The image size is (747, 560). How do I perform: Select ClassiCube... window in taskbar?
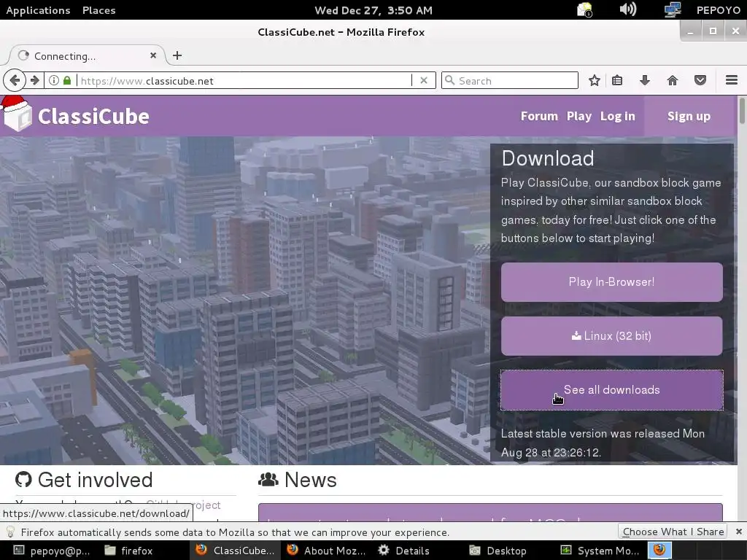[235, 551]
